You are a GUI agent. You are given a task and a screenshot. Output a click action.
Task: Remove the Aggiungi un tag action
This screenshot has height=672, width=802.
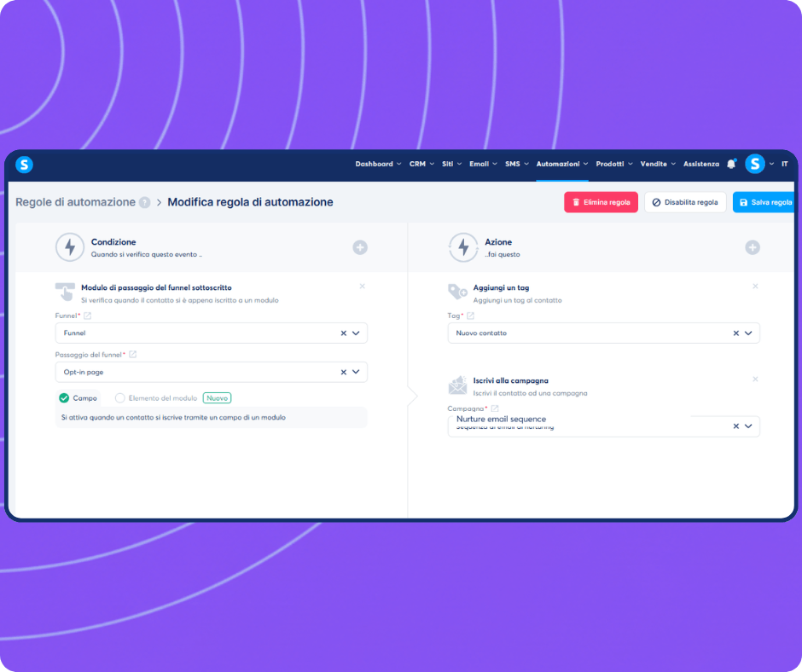755,287
